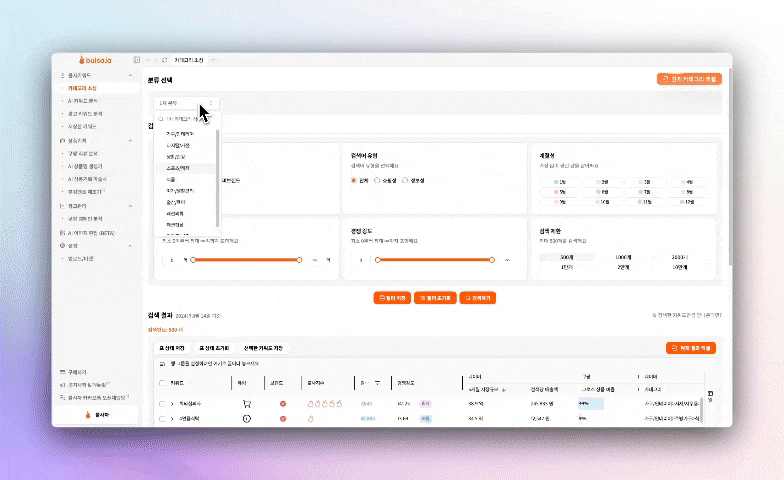Choose 가구/인테리어 from the category list
The image size is (784, 480).
click(186, 134)
